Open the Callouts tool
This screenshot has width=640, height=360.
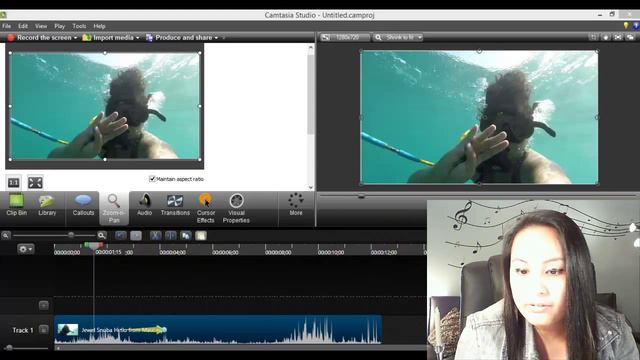pos(83,205)
